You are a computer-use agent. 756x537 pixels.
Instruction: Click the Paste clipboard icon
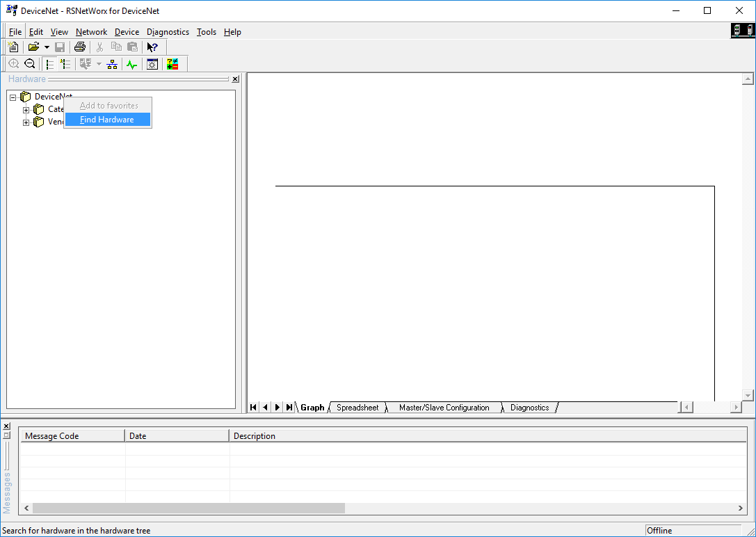click(132, 47)
